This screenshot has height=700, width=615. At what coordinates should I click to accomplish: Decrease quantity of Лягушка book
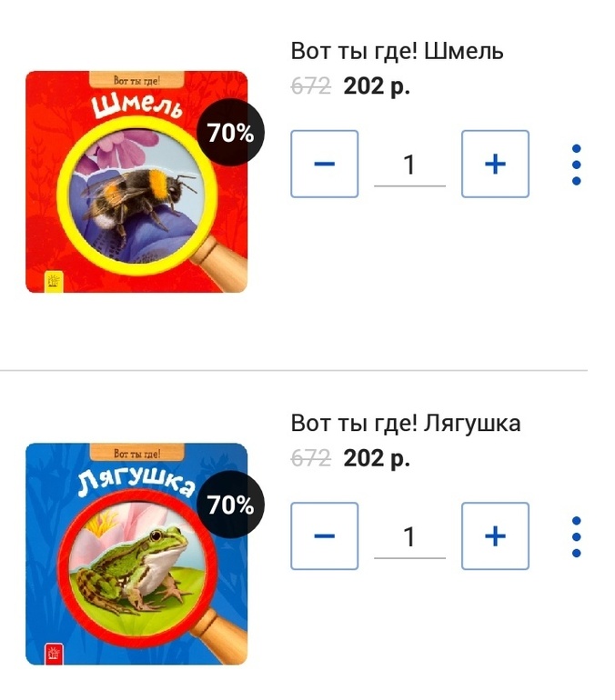(324, 535)
